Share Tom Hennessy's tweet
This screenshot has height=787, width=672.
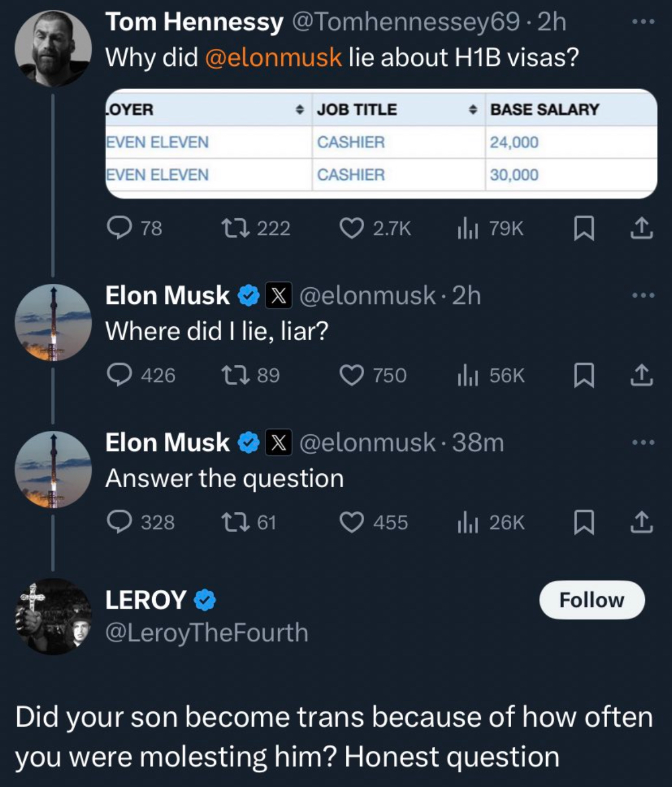641,229
